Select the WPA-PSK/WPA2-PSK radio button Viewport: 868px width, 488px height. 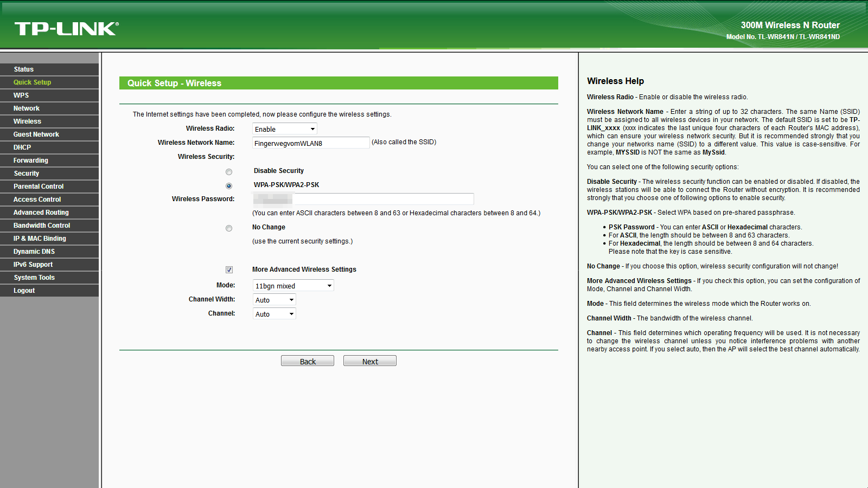[229, 186]
